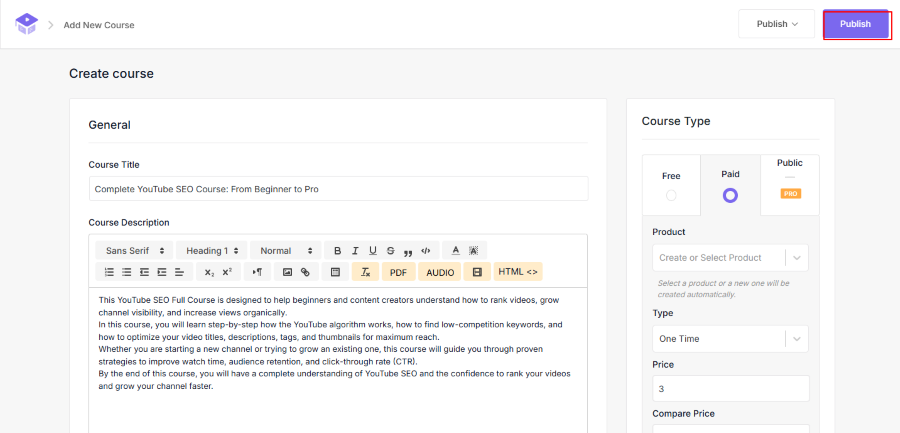
Task: Click the Course Description label
Action: pyautogui.click(x=129, y=222)
